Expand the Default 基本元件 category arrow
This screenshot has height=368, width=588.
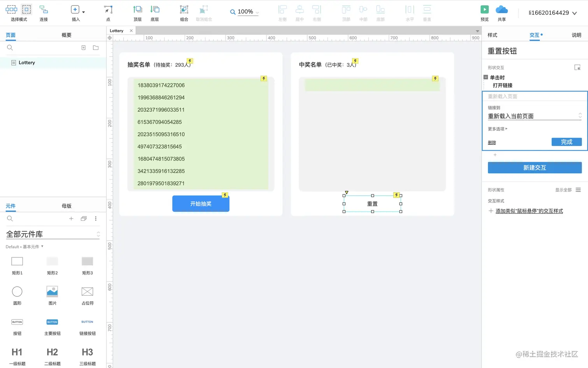coord(42,247)
